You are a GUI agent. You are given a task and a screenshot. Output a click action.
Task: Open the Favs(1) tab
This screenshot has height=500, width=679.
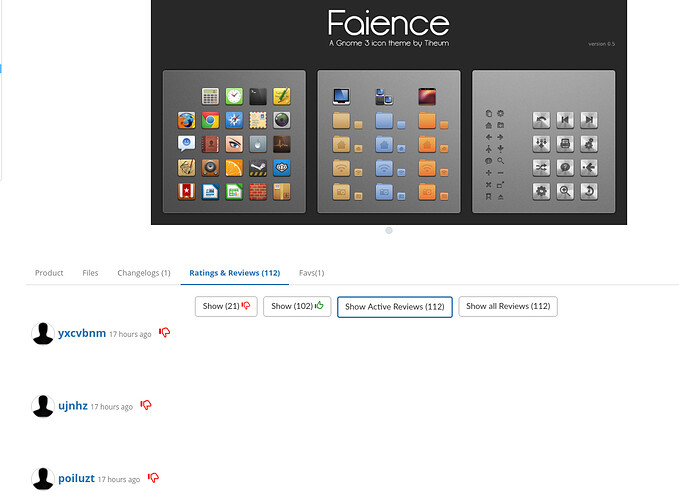tap(311, 273)
